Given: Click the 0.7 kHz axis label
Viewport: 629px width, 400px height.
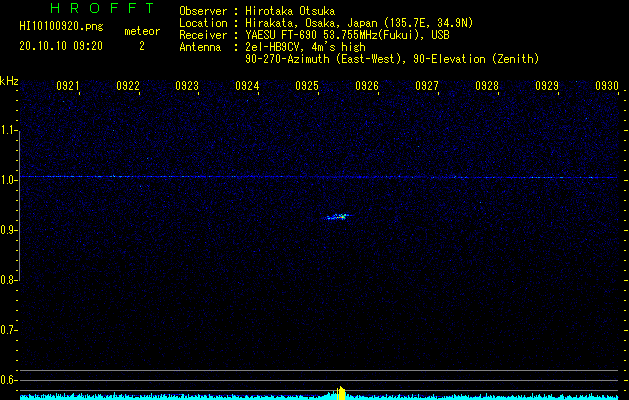Looking at the screenshot, I should pyautogui.click(x=8, y=330).
